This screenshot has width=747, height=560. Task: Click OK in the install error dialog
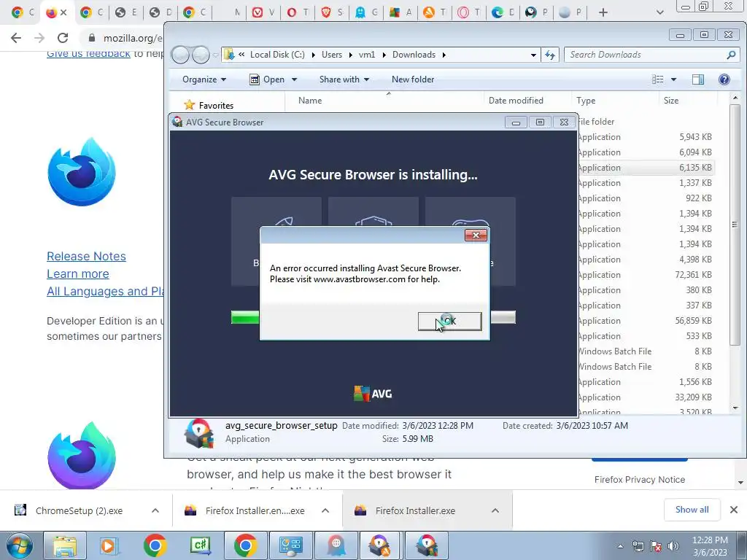(449, 321)
